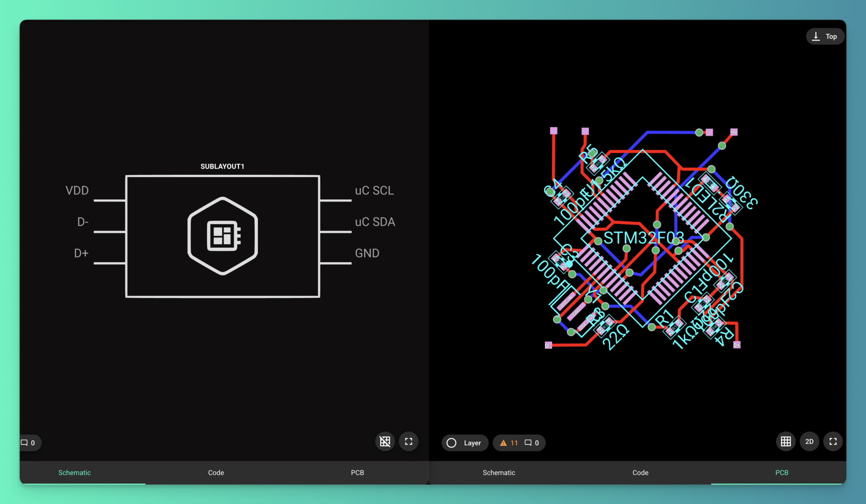Switch the right panel to the Schematic tab
The height and width of the screenshot is (504, 866).
pos(499,472)
